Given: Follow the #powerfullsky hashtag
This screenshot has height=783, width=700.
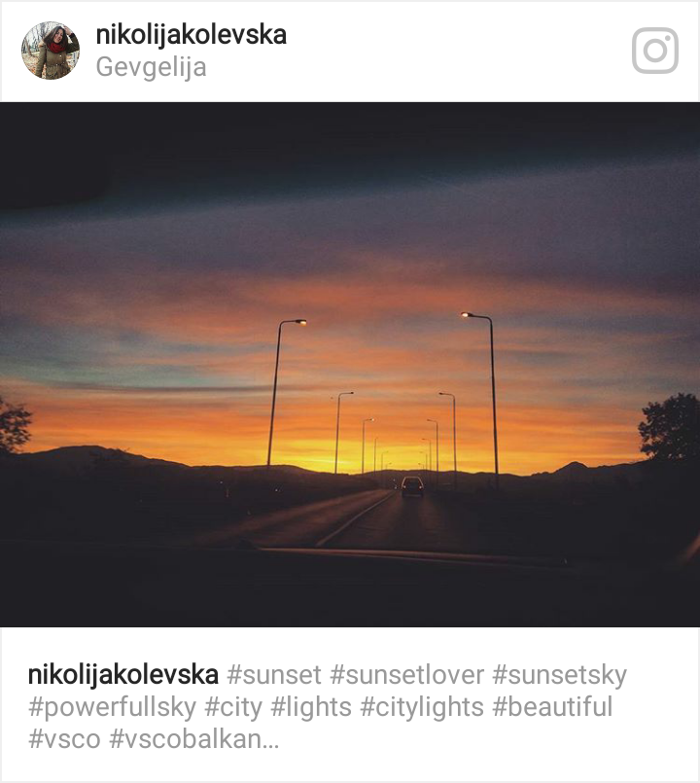Looking at the screenshot, I should [113, 708].
